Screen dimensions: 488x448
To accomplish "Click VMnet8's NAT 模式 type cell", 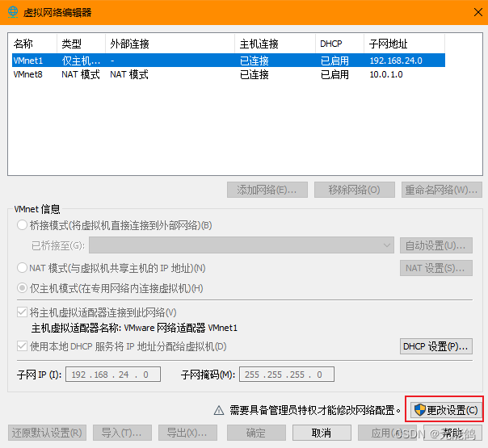I will [81, 74].
